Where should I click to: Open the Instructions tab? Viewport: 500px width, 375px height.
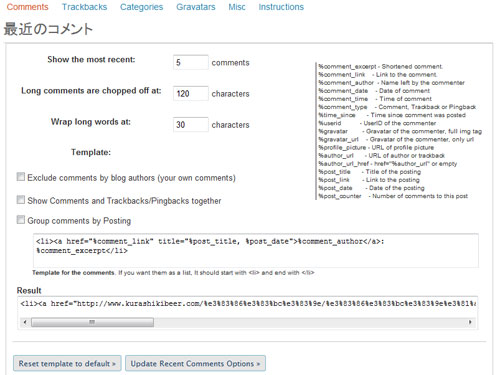[281, 7]
